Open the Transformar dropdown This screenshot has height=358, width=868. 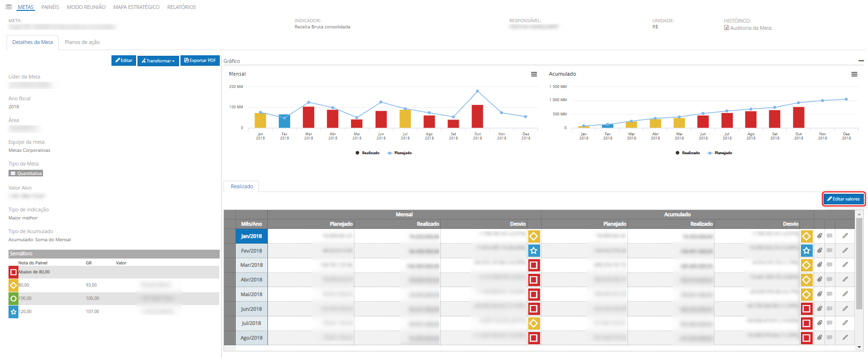click(158, 61)
